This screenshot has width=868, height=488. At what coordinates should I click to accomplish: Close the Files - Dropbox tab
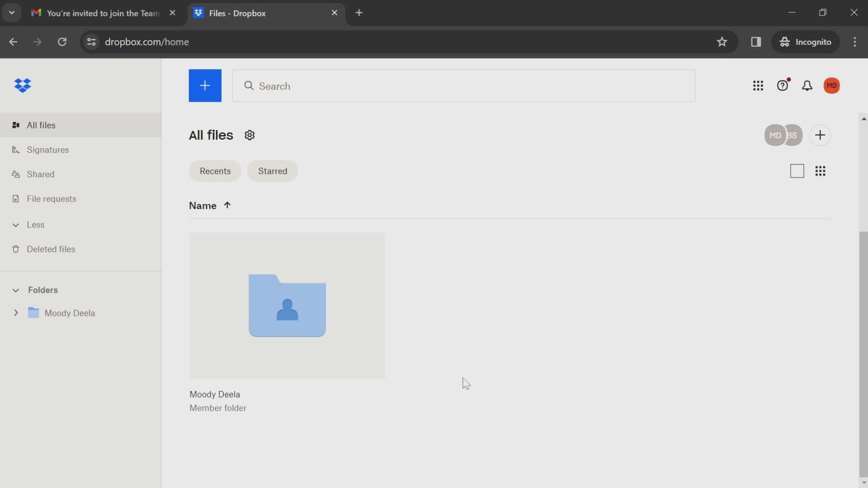tap(335, 13)
